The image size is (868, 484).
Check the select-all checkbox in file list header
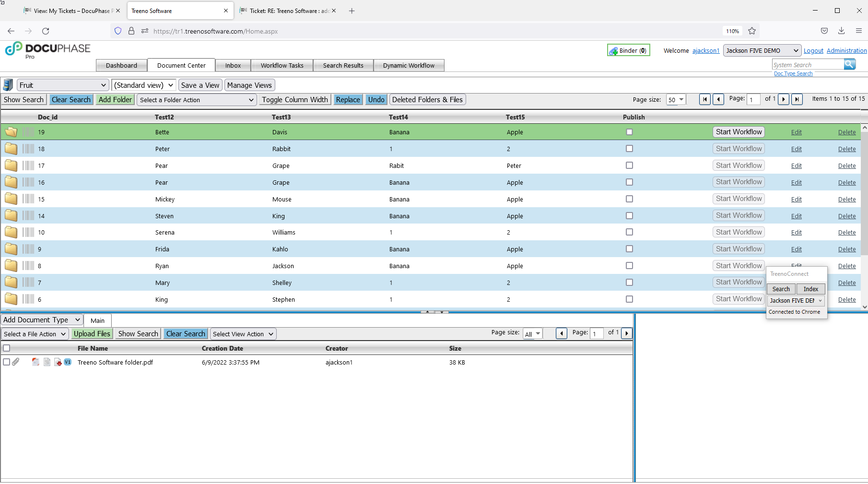[x=7, y=348]
